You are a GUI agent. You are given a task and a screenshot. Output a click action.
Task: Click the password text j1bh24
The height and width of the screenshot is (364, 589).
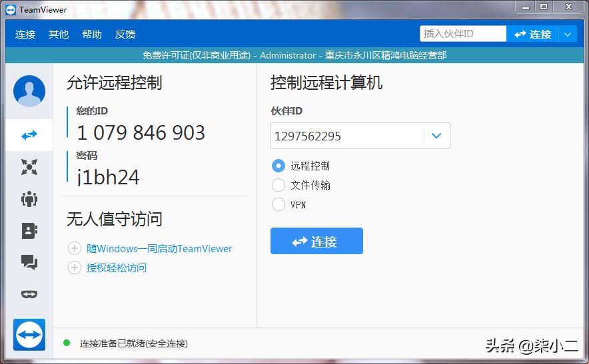[x=108, y=177]
